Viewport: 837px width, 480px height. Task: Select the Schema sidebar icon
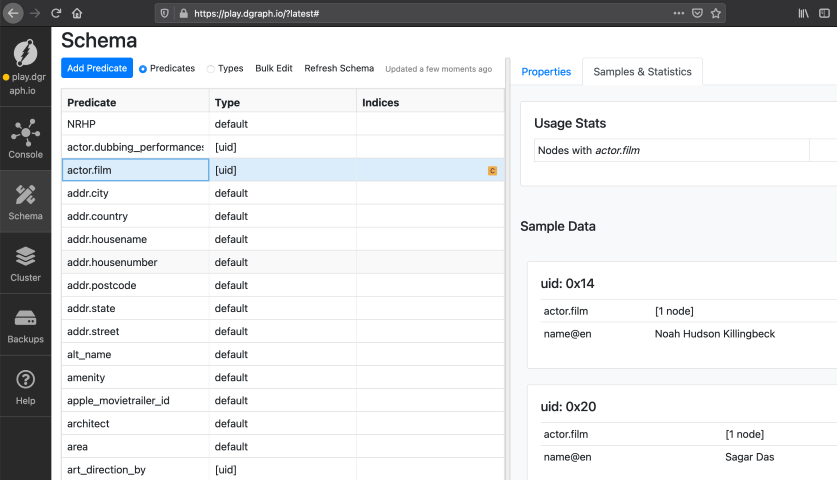(26, 200)
